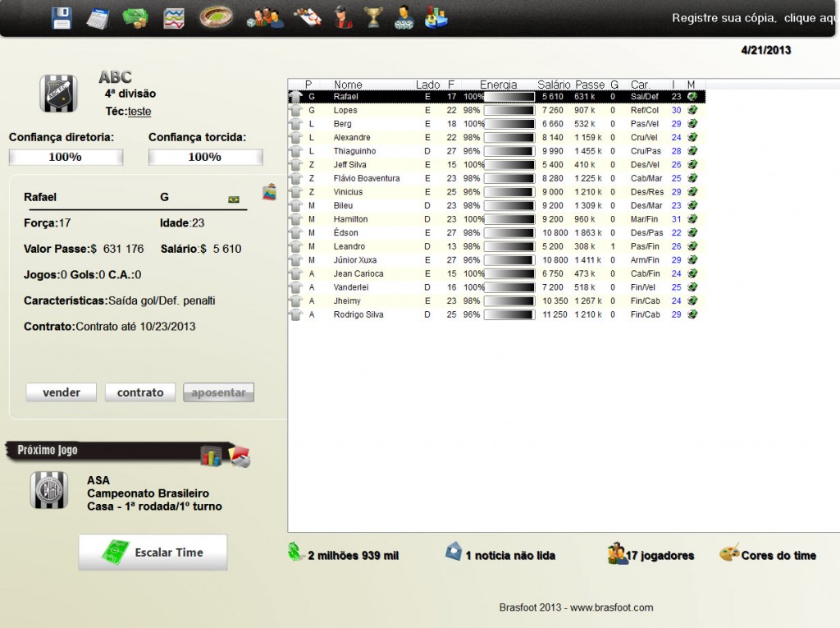Open the 1 notícia não lida notice
Viewport: 840px width, 628px height.
pyautogui.click(x=509, y=556)
